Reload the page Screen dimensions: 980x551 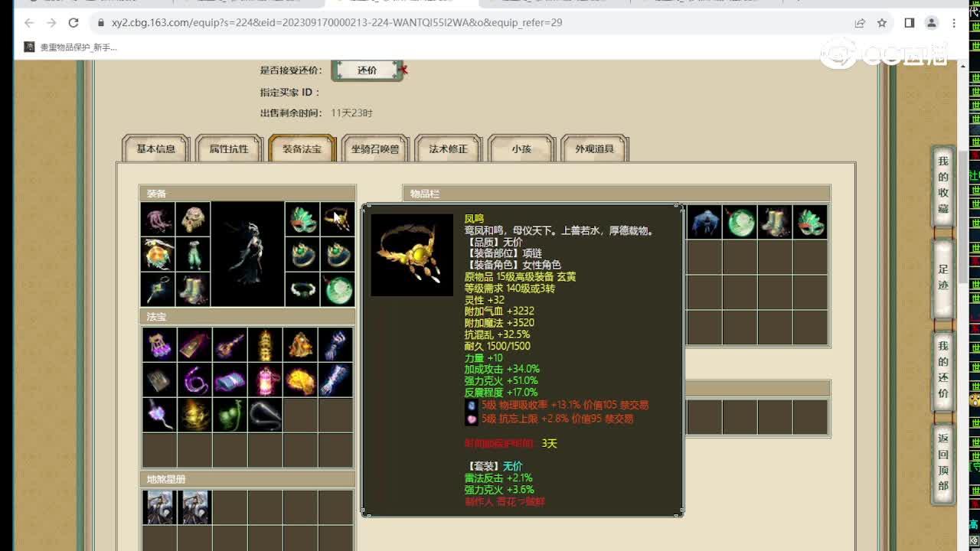pos(73,23)
